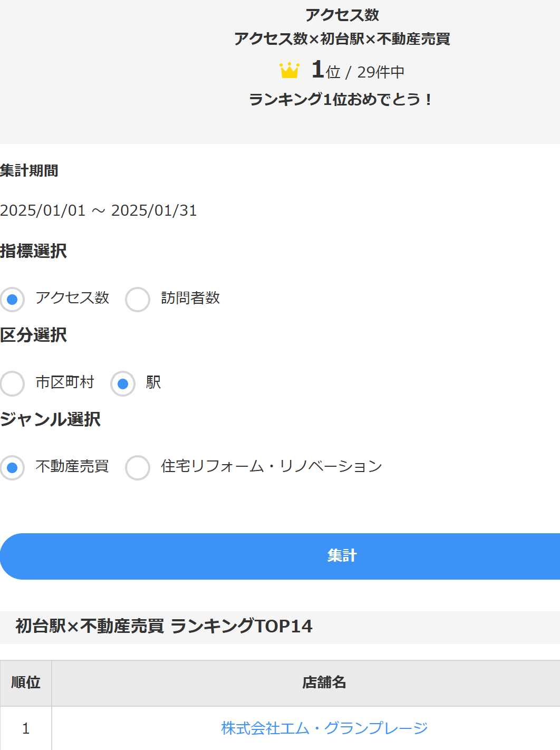Click the 2025/01/01 ～ 2025/01/31 date range

[x=99, y=210]
